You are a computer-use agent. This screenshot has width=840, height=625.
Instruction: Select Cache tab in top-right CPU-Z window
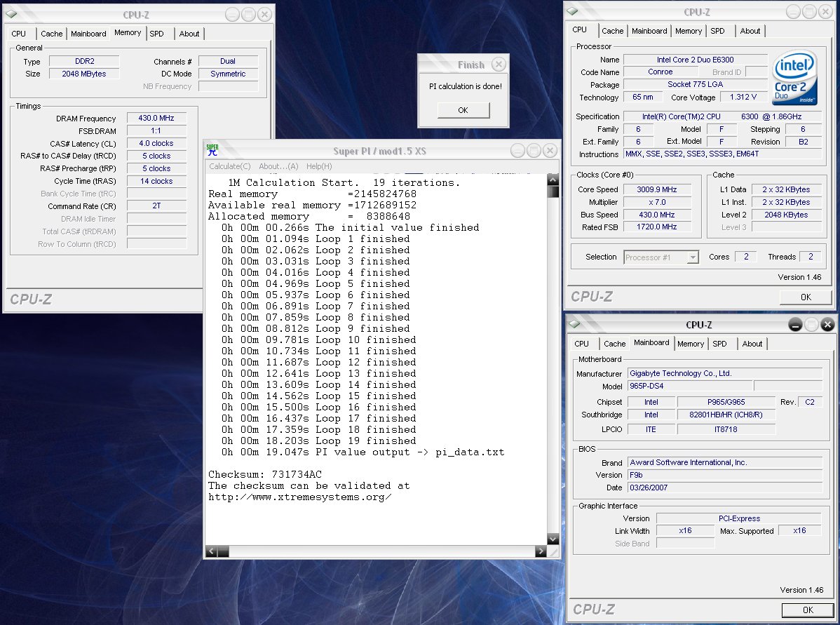(612, 31)
